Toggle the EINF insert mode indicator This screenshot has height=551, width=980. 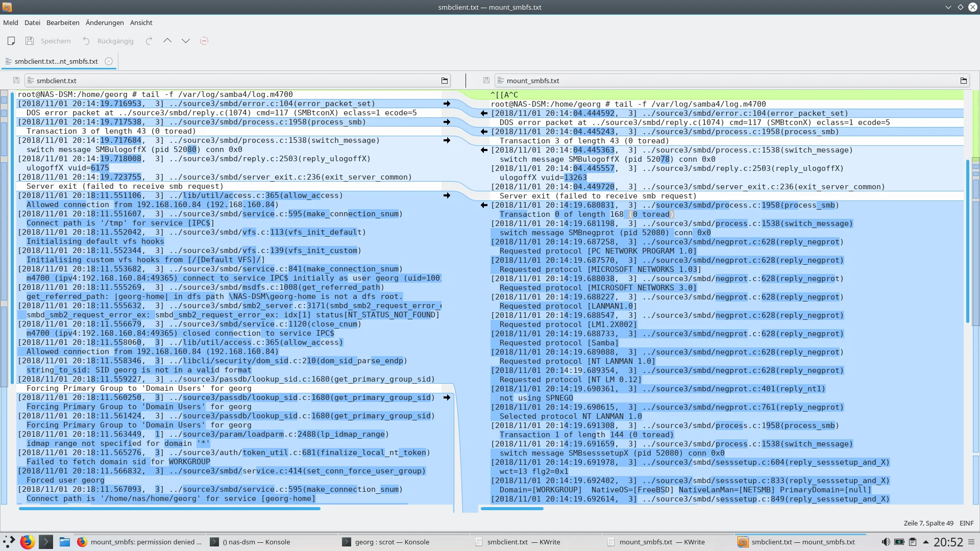[966, 523]
